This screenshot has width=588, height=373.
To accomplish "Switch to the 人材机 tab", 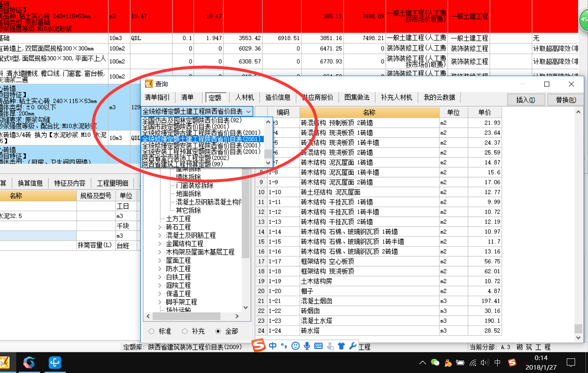I will click(244, 97).
